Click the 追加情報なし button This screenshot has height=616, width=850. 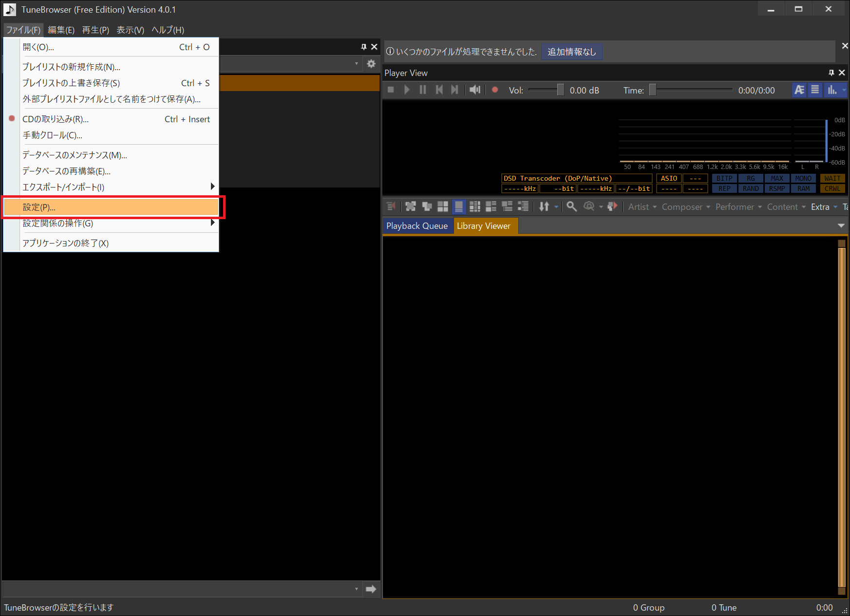572,52
